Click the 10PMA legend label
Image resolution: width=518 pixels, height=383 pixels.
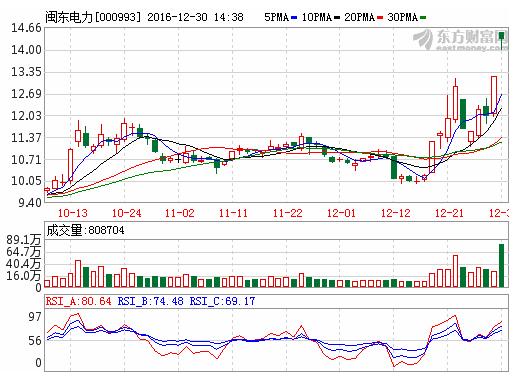tap(317, 17)
